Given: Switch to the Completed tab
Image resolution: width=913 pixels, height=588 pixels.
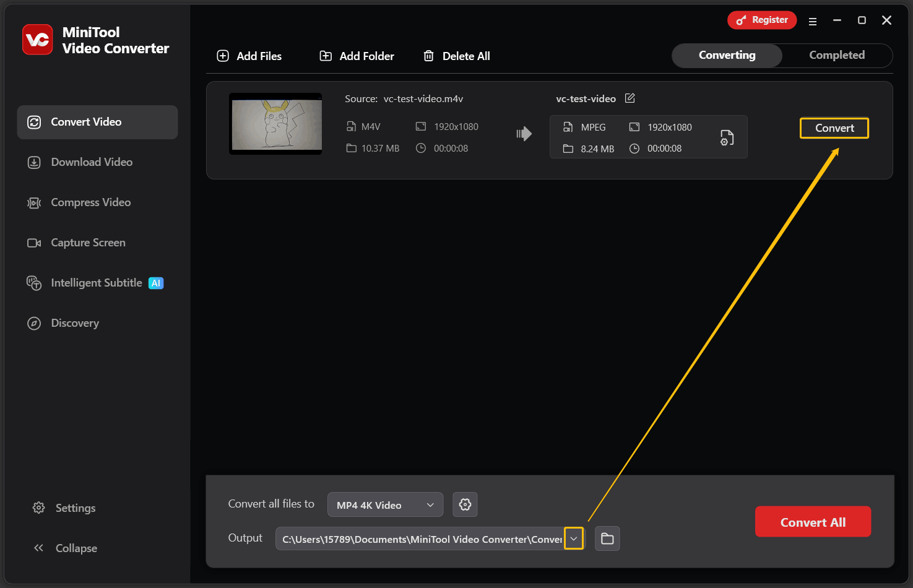Looking at the screenshot, I should pos(836,55).
